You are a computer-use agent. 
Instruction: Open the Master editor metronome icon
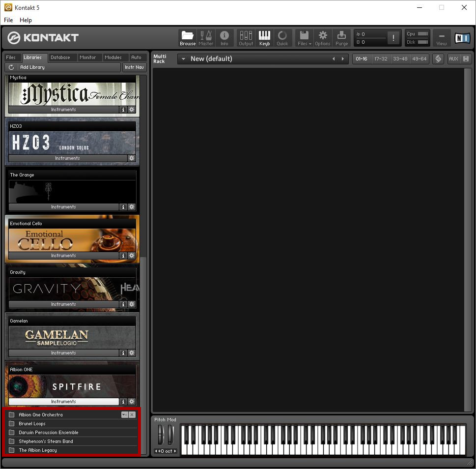pos(206,38)
